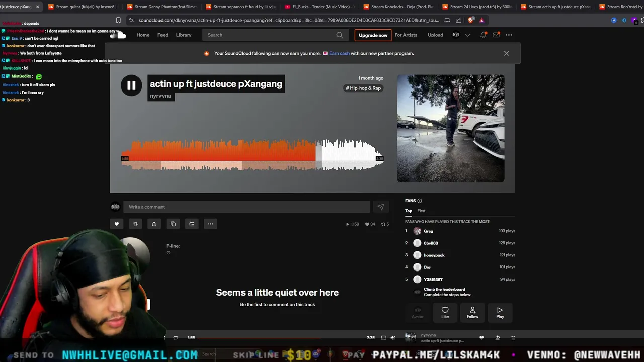Bookmark this page in the browser
This screenshot has width=644, height=362.
point(118,20)
